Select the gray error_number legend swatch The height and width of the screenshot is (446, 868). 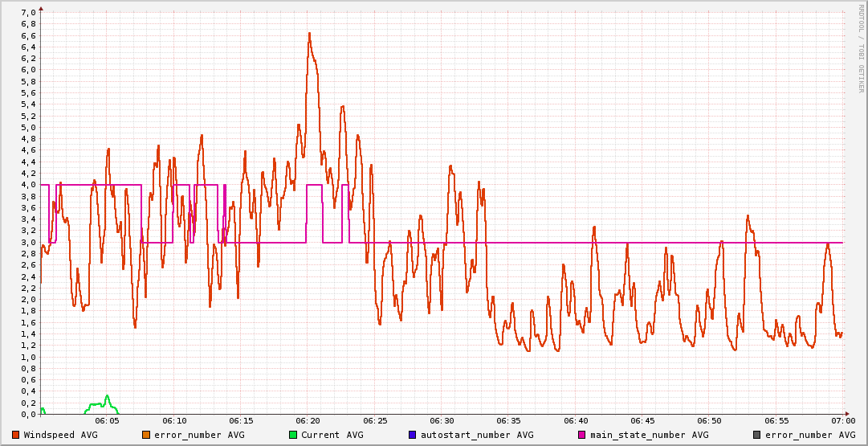click(x=757, y=435)
